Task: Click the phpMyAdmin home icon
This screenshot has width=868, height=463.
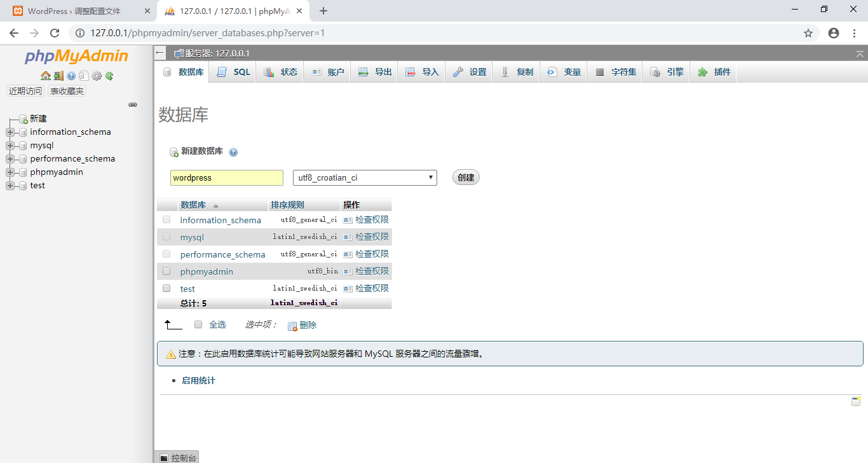Action: click(x=45, y=76)
